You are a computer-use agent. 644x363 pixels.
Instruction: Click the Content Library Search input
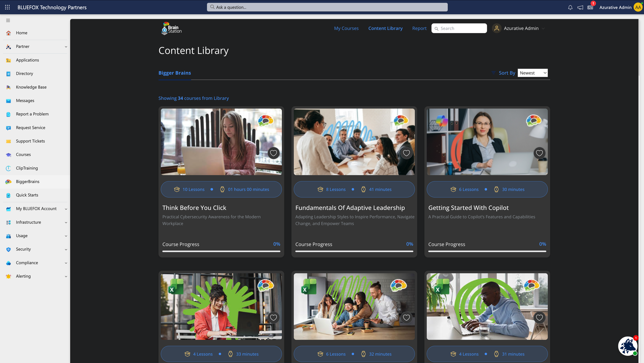[x=459, y=28]
